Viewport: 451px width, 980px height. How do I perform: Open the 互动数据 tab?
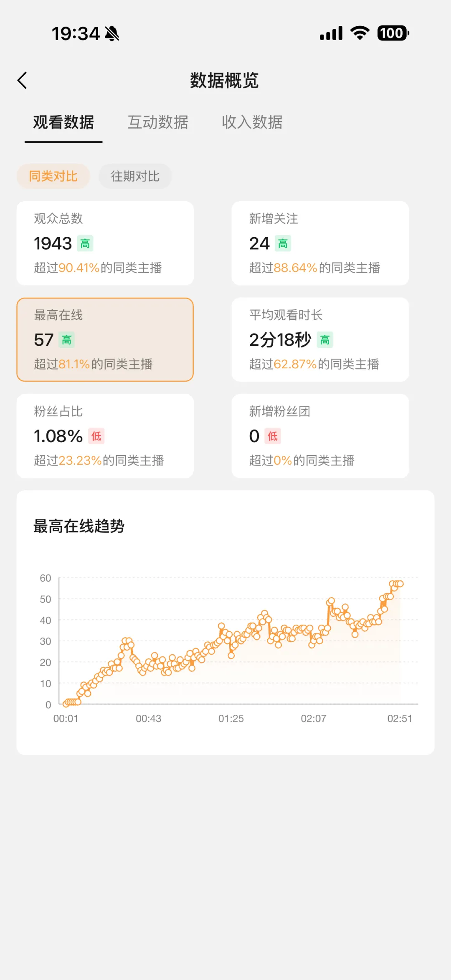tap(158, 122)
